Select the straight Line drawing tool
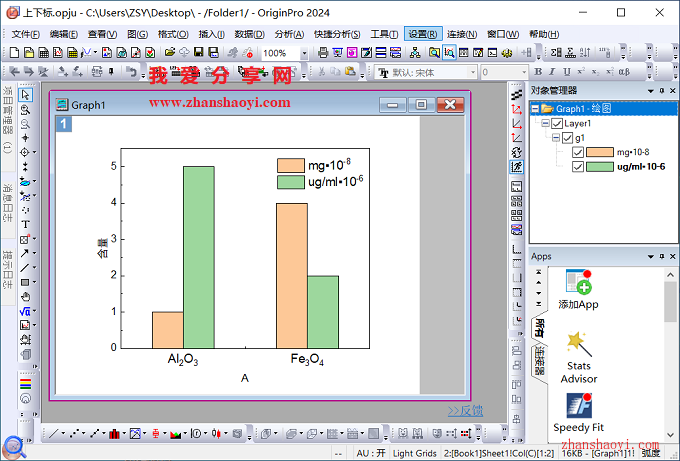 point(25,268)
